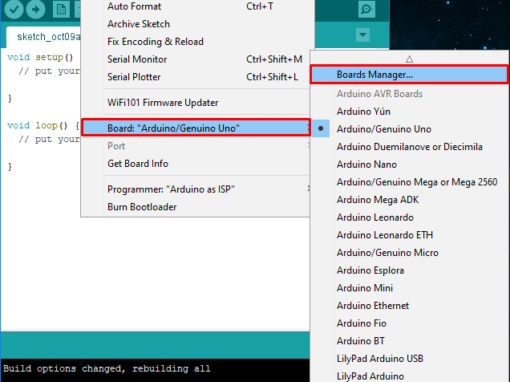
Task: Select Arduino Duemilanove or Diecimila board
Action: (409, 147)
